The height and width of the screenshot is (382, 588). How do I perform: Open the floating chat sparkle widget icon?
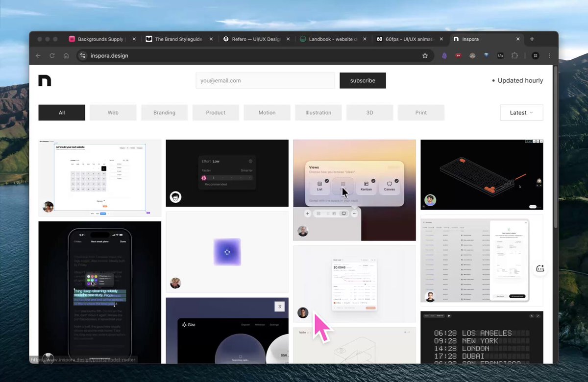(540, 268)
